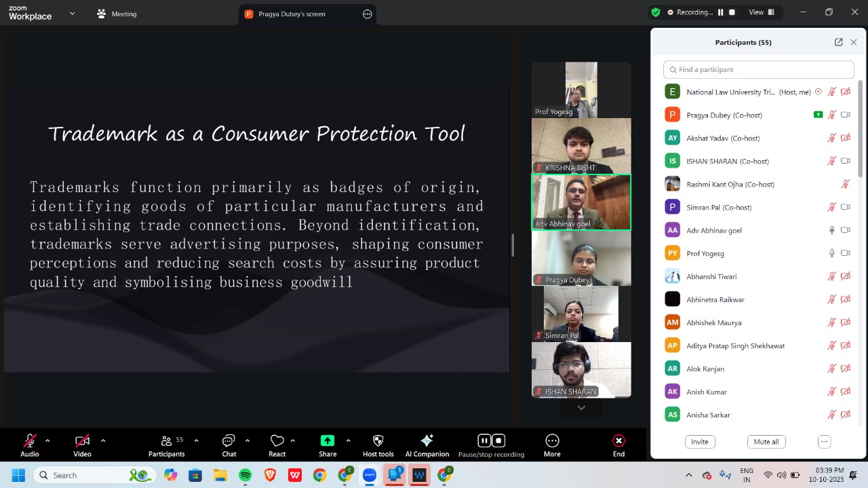Click the green Share screen icon
868x488 pixels.
point(328,441)
